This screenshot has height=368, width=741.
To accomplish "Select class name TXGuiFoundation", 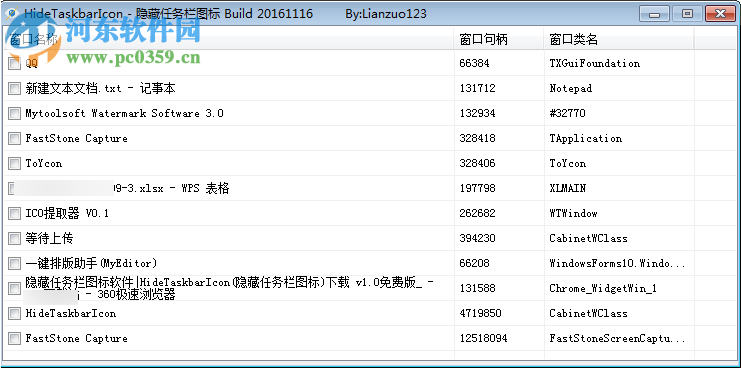I will 595,63.
